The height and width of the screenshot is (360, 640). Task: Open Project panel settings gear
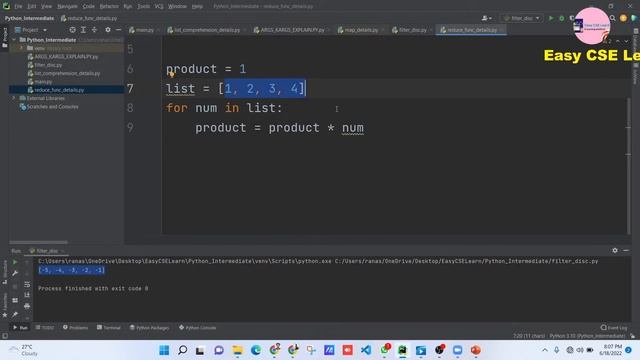click(108, 30)
